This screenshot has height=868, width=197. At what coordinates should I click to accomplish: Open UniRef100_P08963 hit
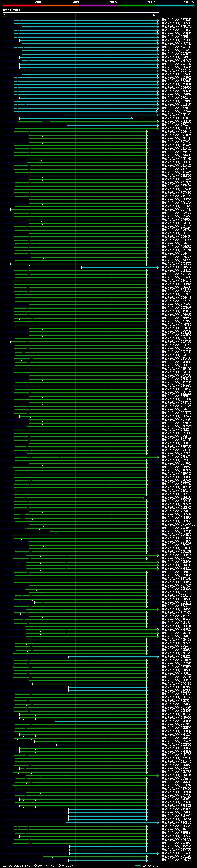click(177, 521)
